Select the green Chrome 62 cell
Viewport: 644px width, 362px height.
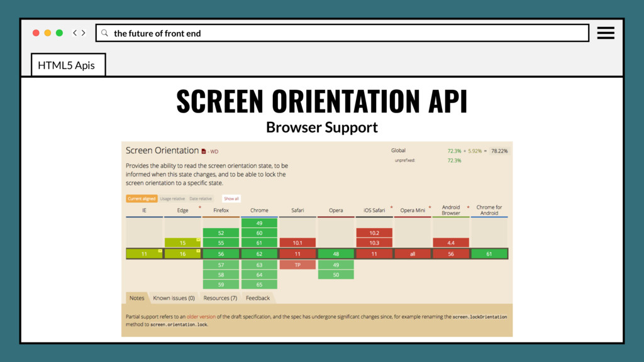259,254
